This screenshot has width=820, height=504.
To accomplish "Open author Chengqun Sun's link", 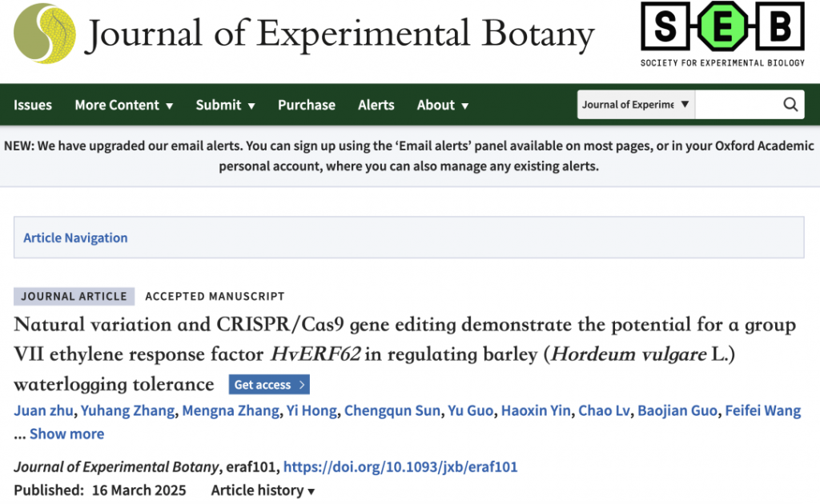I will [392, 410].
